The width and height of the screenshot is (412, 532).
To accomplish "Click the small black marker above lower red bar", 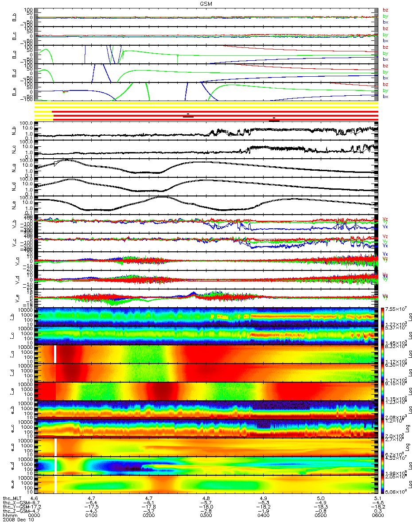I will [x=274, y=118].
